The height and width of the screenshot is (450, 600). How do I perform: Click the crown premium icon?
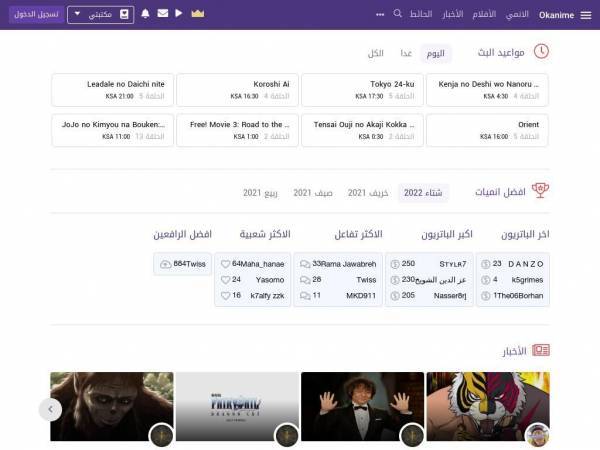197,13
